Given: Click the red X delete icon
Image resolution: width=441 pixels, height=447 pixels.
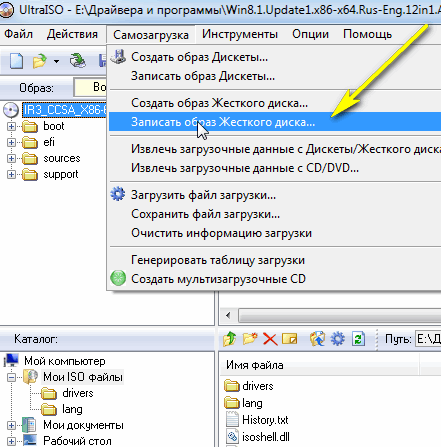Looking at the screenshot, I should (x=270, y=339).
